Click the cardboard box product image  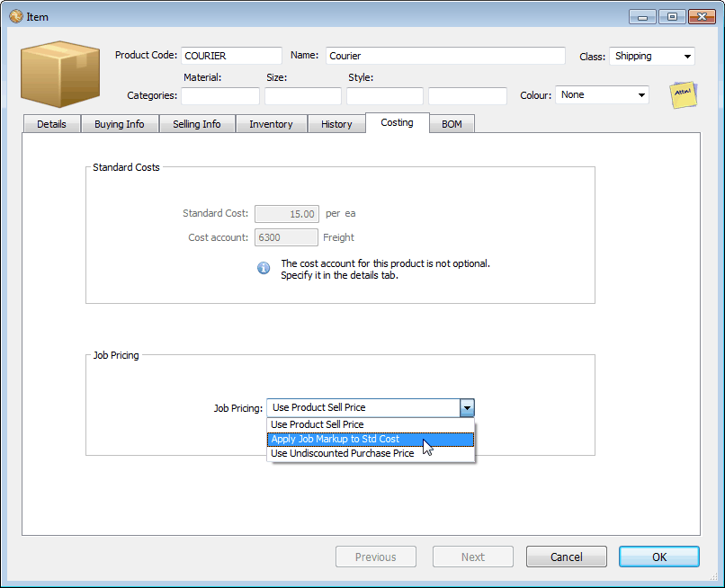pyautogui.click(x=60, y=75)
